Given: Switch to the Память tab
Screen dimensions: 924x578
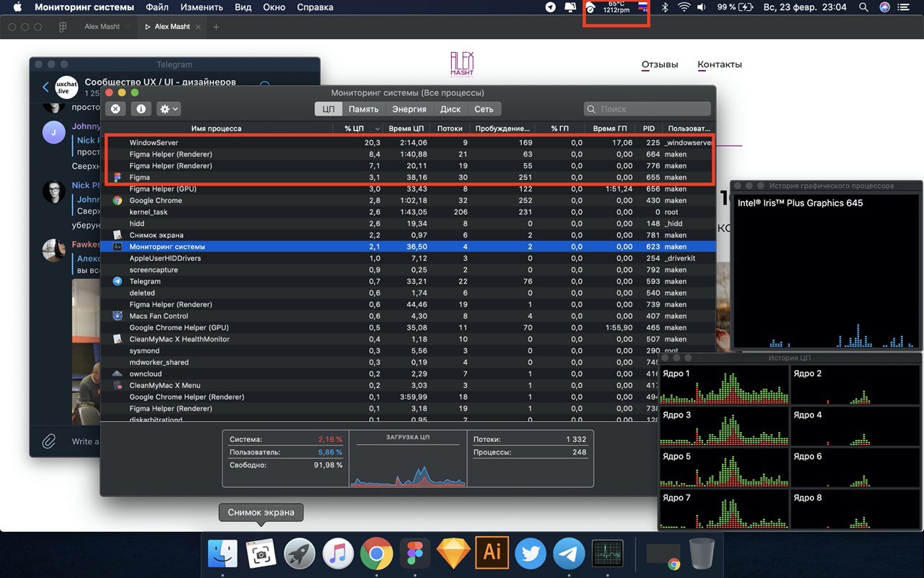Looking at the screenshot, I should pos(364,109).
